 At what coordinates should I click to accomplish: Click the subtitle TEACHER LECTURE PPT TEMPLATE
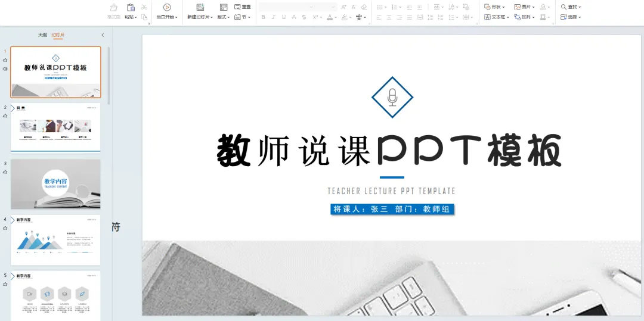(x=391, y=191)
